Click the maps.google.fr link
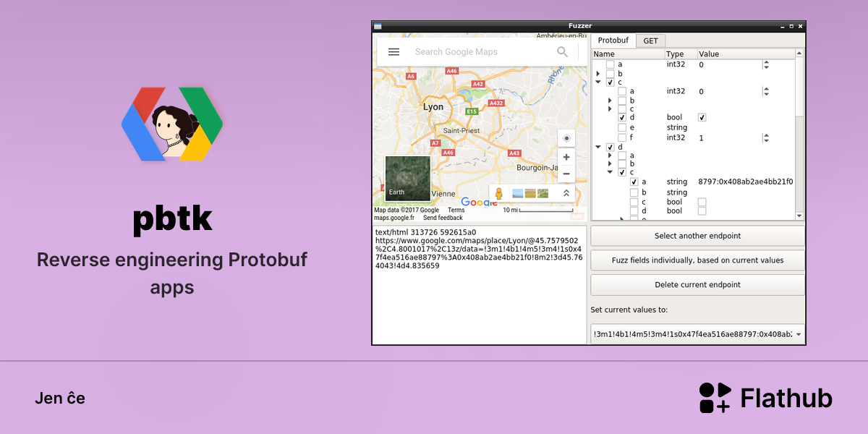Image resolution: width=868 pixels, height=434 pixels. click(x=394, y=218)
